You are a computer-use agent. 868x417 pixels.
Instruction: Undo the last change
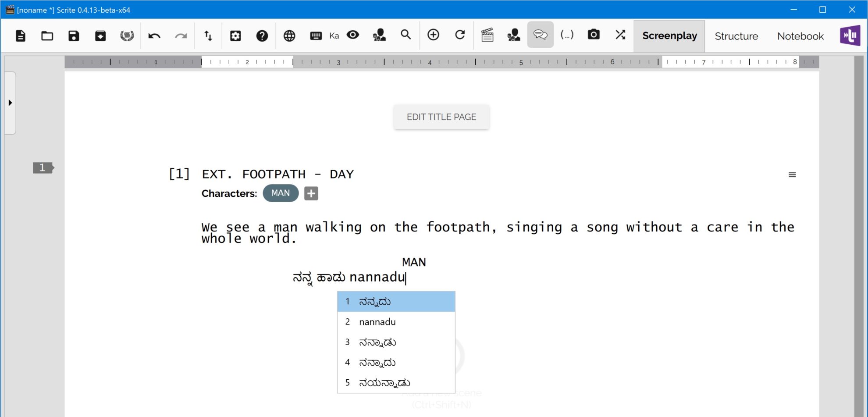click(x=154, y=36)
